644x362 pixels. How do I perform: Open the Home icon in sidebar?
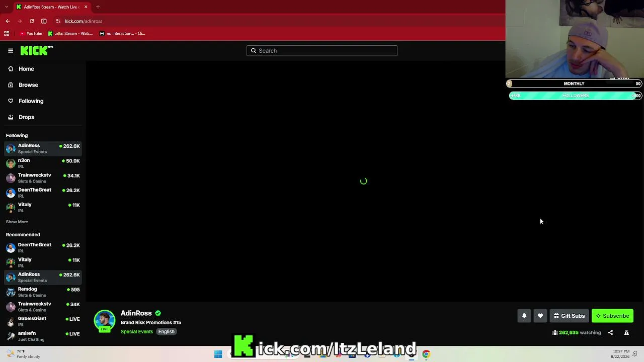[11, 69]
